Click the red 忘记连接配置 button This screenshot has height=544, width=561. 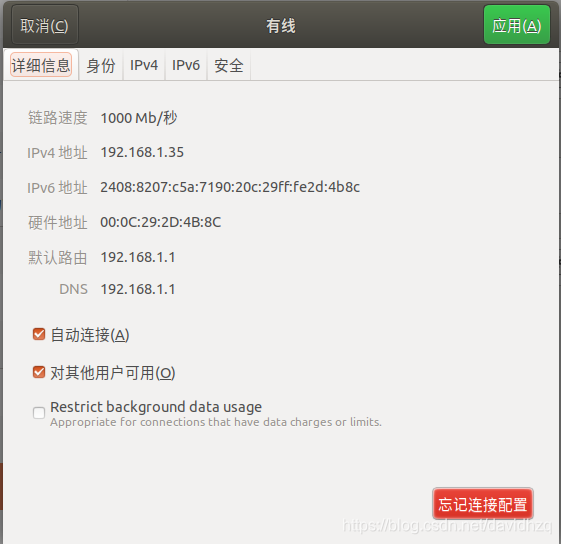(x=483, y=504)
